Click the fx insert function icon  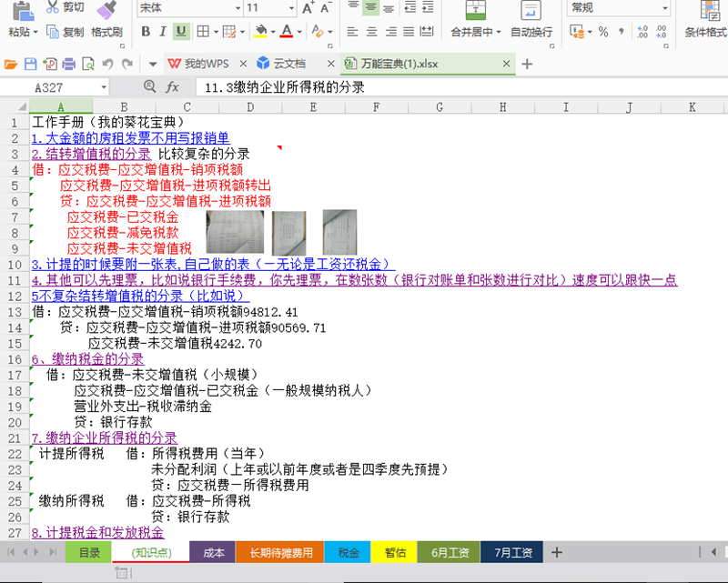172,87
